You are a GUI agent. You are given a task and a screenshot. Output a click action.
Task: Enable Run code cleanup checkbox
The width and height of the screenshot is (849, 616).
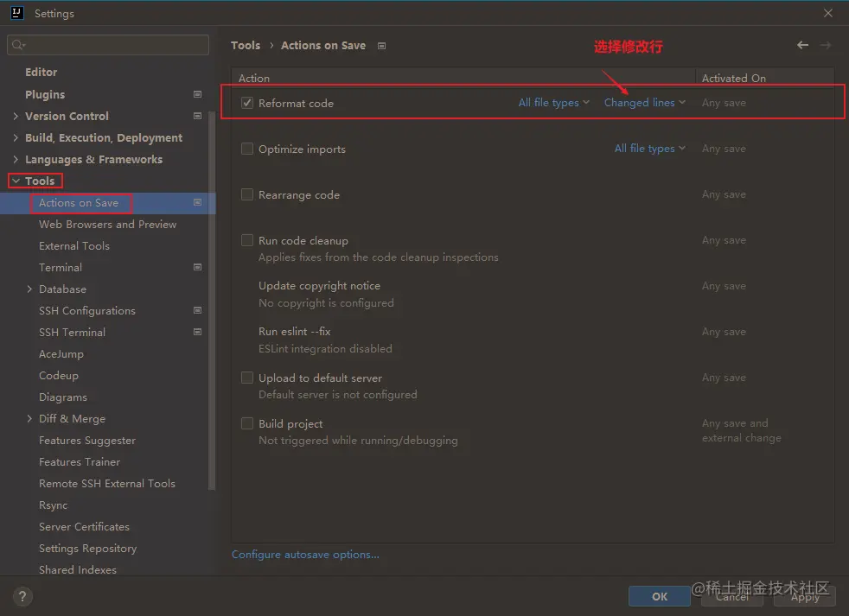tap(247, 240)
